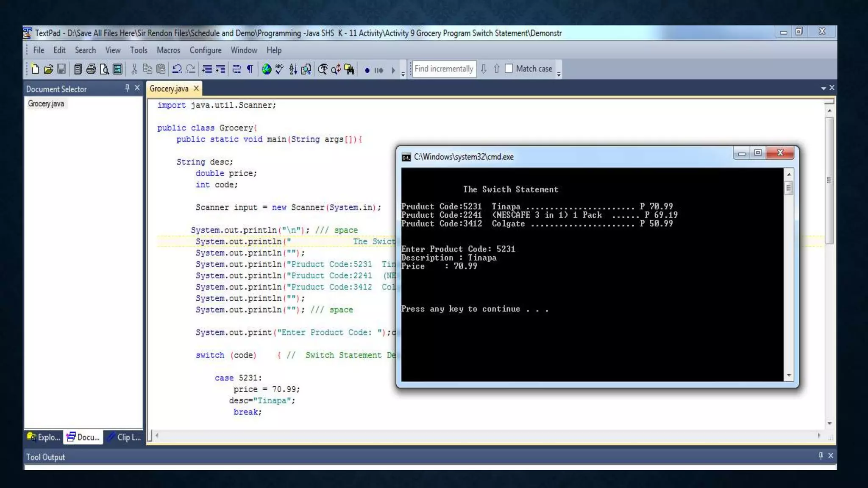The image size is (868, 488).
Task: Open Print Preview from toolbar
Action: [104, 69]
